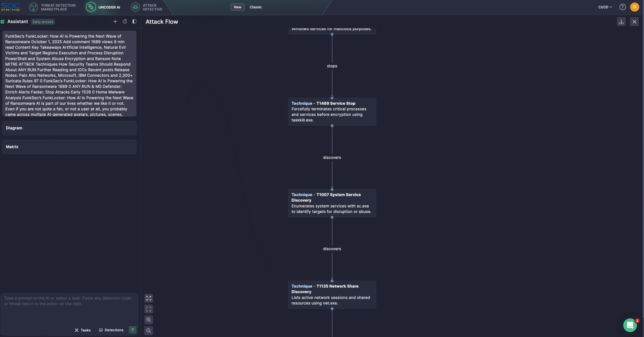Screen dimensions: 644x337
Task: Open the Tasks menu at the prompt bar
Action: pos(82,330)
